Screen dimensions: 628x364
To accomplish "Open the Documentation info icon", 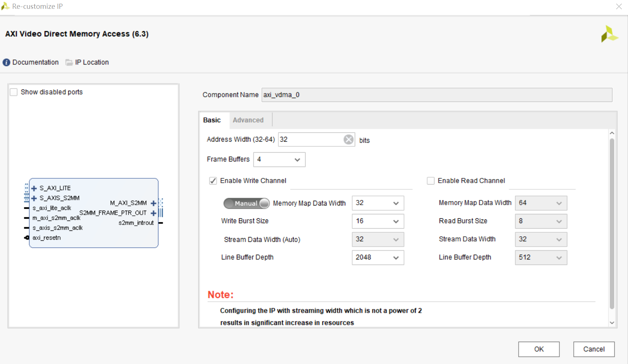I will [x=6, y=62].
